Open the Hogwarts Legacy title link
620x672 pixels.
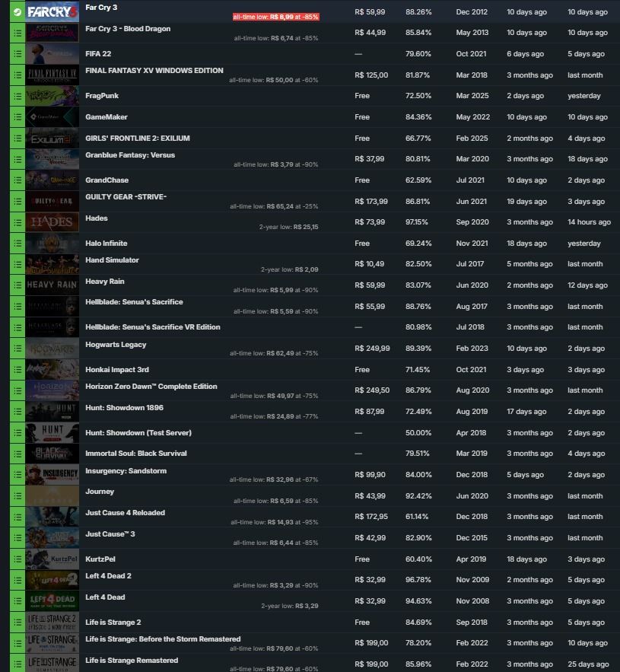pos(116,345)
